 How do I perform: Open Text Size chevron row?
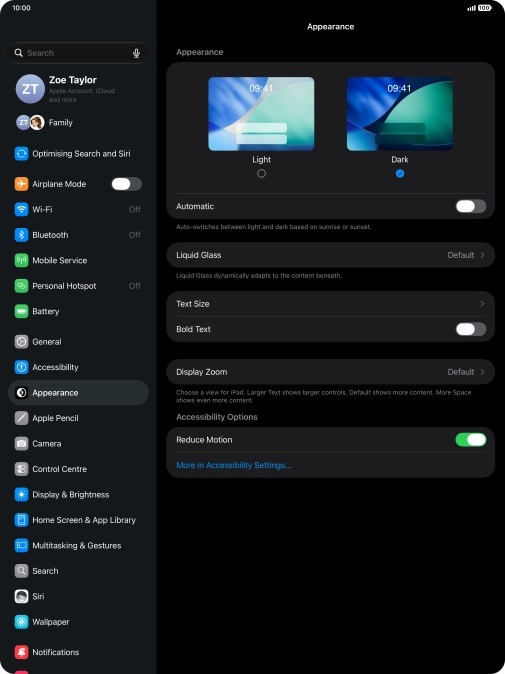(331, 304)
